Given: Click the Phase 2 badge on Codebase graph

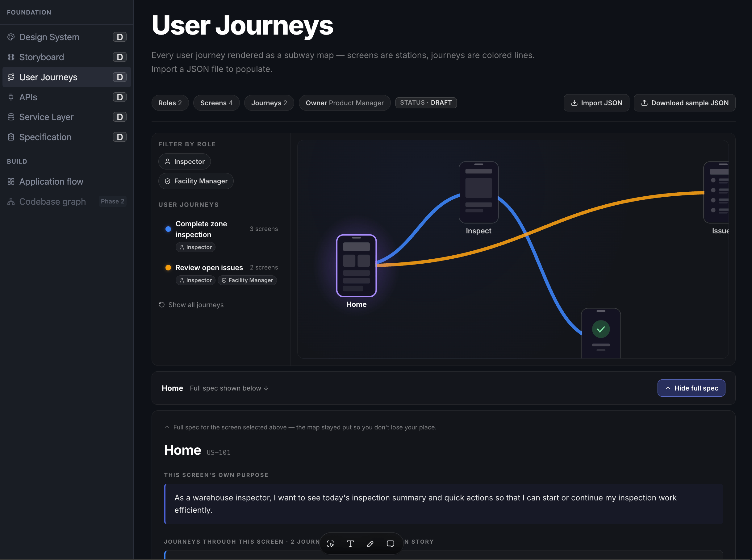Looking at the screenshot, I should point(112,201).
